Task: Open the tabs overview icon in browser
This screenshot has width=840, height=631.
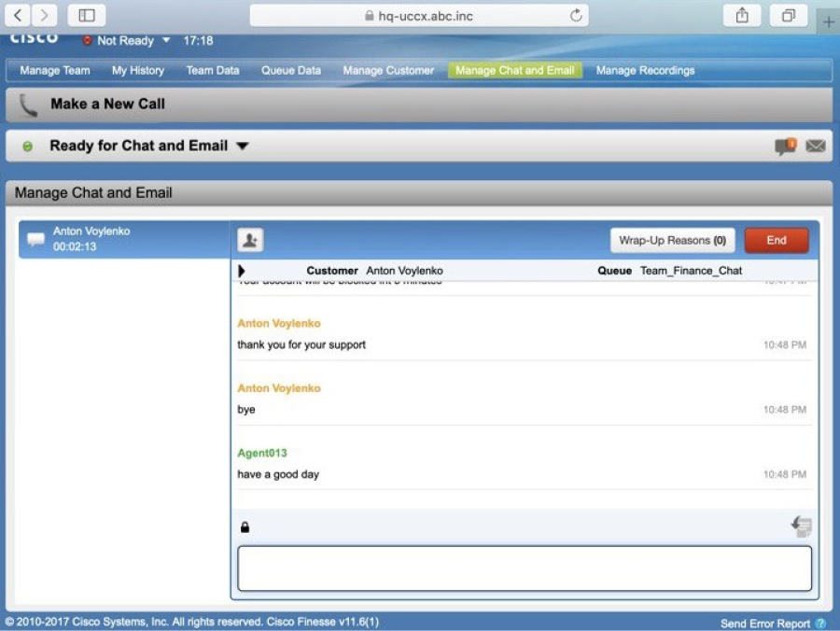Action: [788, 15]
